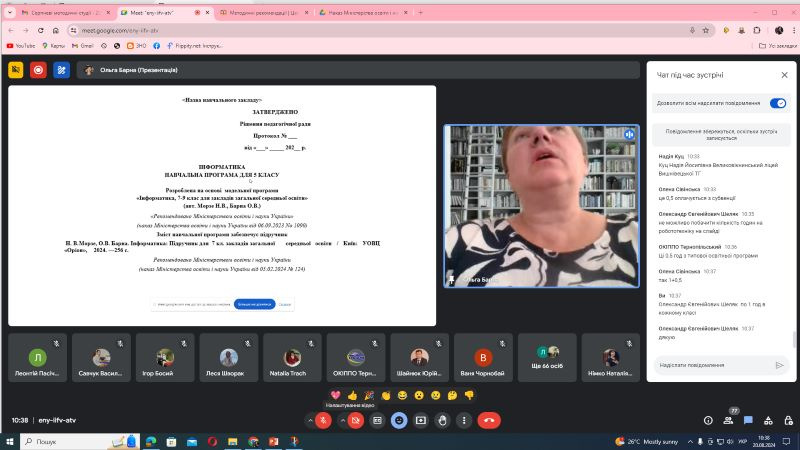Bookmark this page with star icon
Image resolution: width=800 pixels, height=450 pixels.
[706, 31]
